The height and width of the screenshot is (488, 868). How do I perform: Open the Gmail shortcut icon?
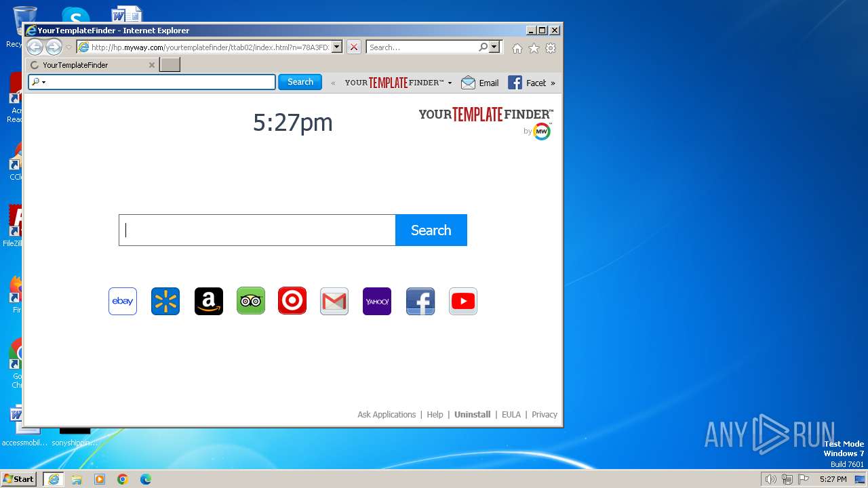point(334,301)
